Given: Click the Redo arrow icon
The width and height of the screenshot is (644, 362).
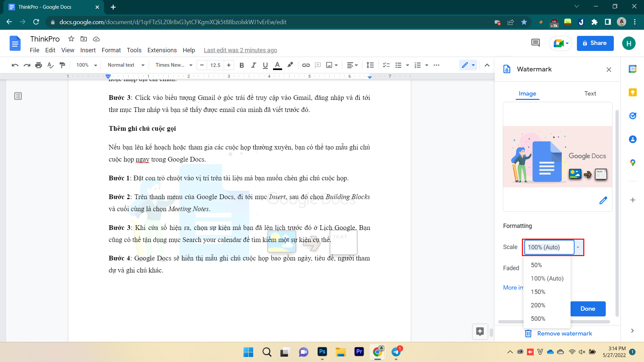Looking at the screenshot, I should pos(27,65).
